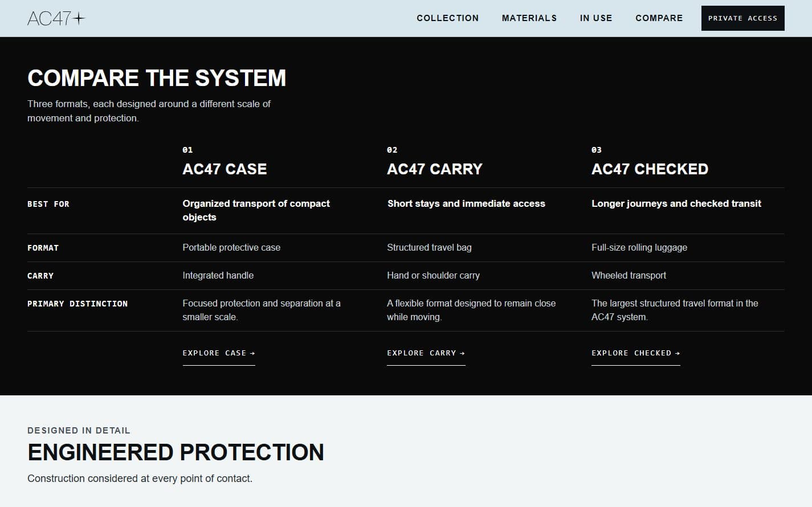Open the In Use nav link
The image size is (812, 507).
(596, 18)
